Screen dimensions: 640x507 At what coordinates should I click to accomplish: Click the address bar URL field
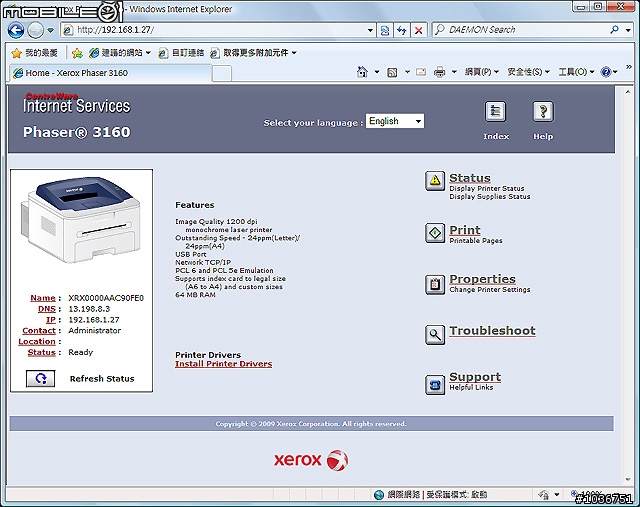[x=218, y=30]
